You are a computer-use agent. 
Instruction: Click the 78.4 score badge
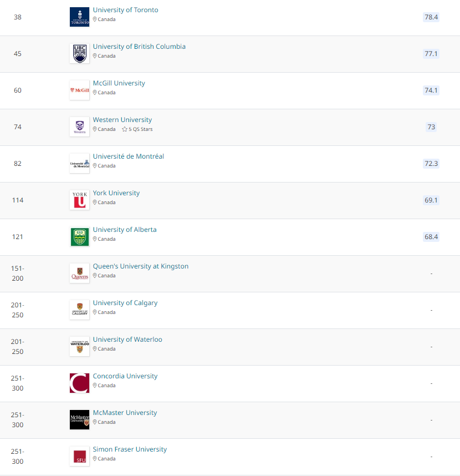(431, 17)
